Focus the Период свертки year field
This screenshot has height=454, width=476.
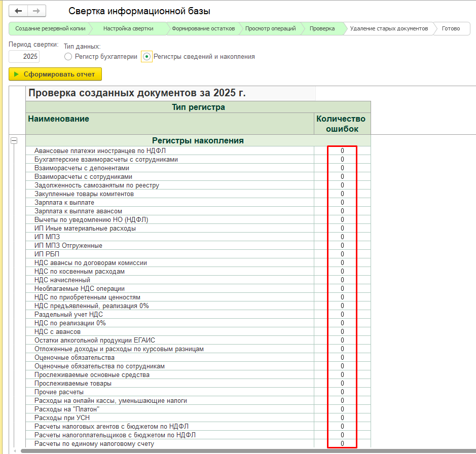pyautogui.click(x=24, y=56)
